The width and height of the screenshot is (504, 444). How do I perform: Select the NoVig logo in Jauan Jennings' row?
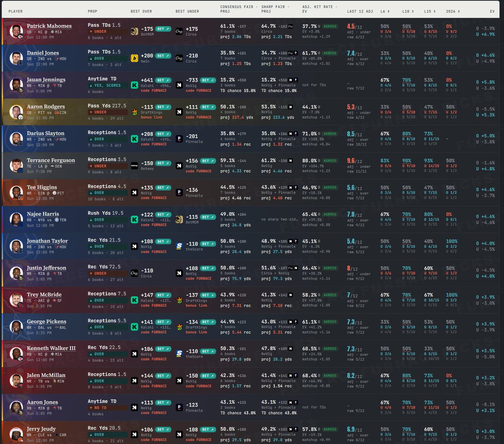tap(179, 85)
